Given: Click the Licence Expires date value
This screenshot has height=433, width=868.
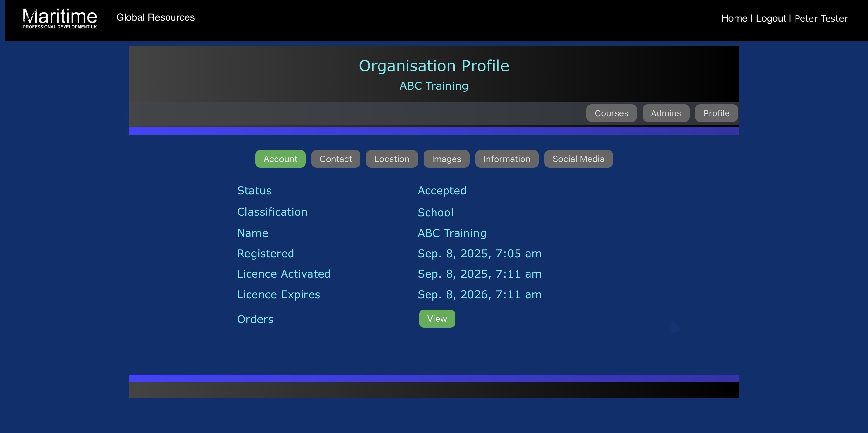Looking at the screenshot, I should click(x=479, y=294).
